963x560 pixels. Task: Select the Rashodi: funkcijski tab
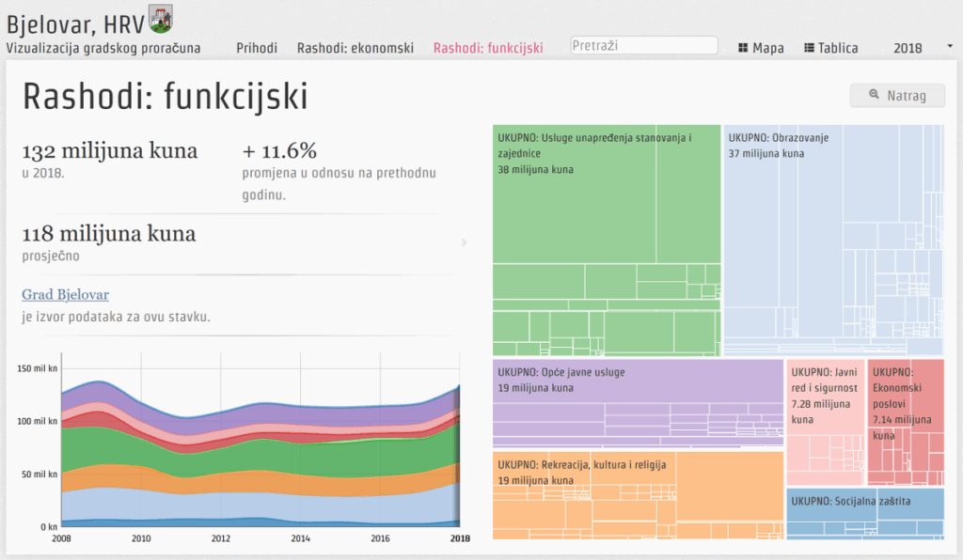(x=488, y=48)
